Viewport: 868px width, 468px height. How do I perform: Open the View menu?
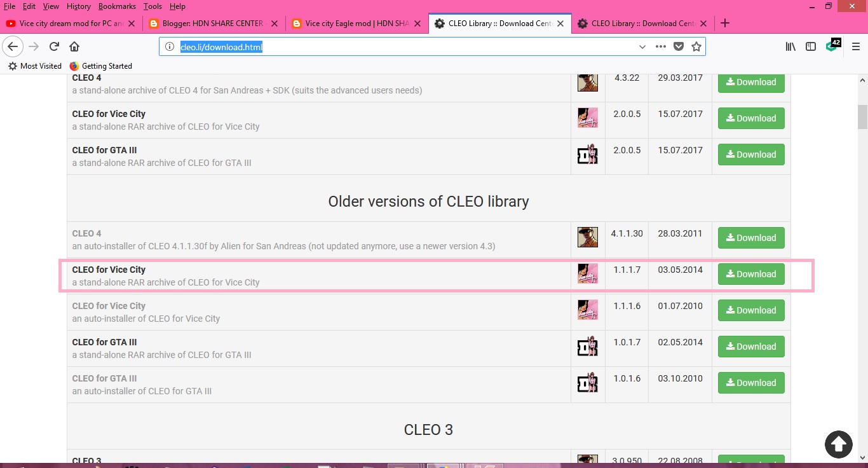tap(51, 6)
